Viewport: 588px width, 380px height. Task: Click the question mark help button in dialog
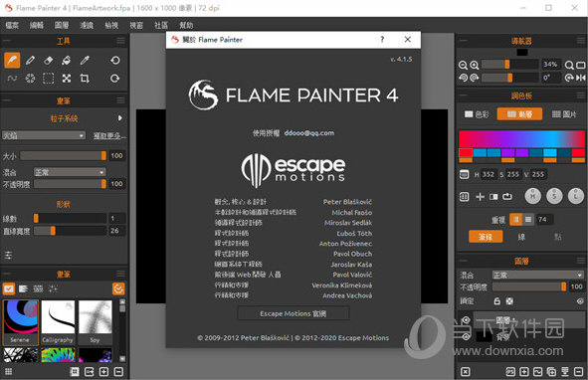point(382,39)
